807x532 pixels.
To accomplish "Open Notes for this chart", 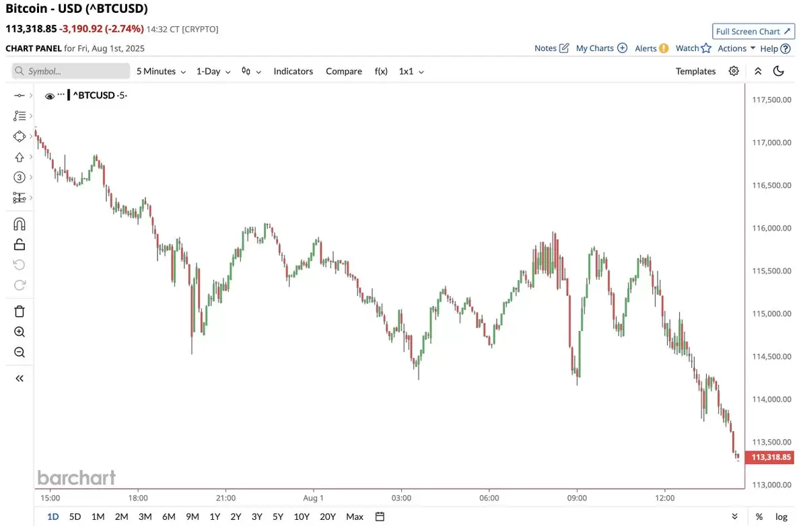I will 551,48.
